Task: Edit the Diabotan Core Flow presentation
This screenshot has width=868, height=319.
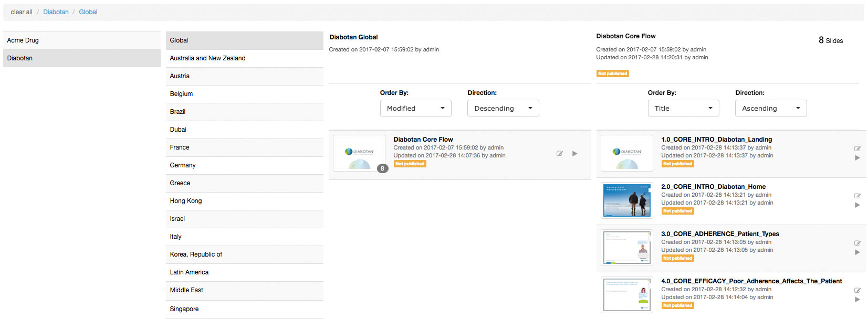Action: pos(560,154)
